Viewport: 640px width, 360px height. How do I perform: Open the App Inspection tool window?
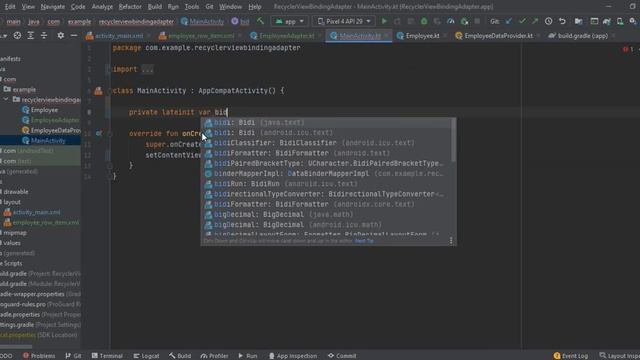(x=293, y=356)
